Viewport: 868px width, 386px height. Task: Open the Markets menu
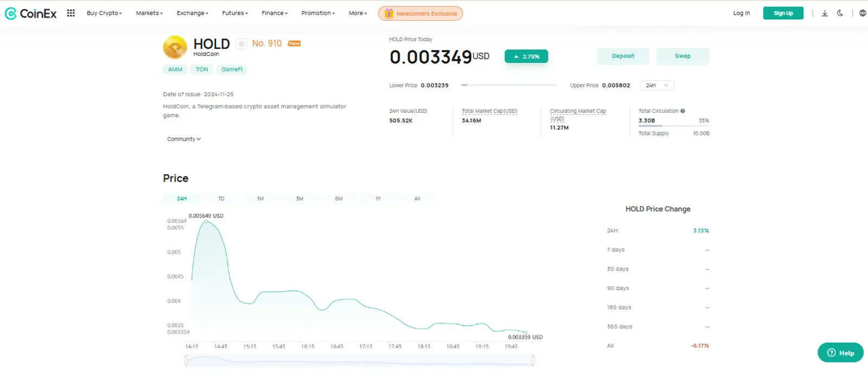coord(149,13)
